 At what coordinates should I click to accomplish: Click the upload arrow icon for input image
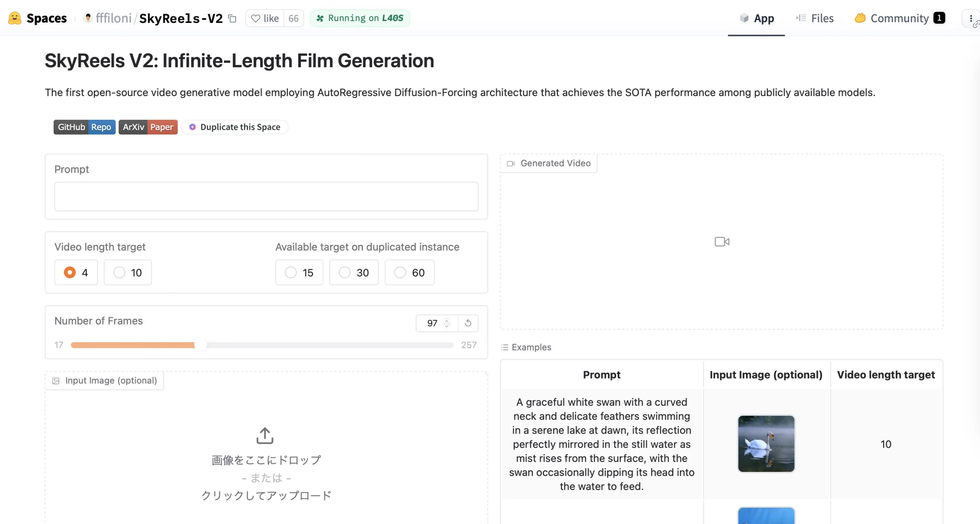tap(265, 436)
